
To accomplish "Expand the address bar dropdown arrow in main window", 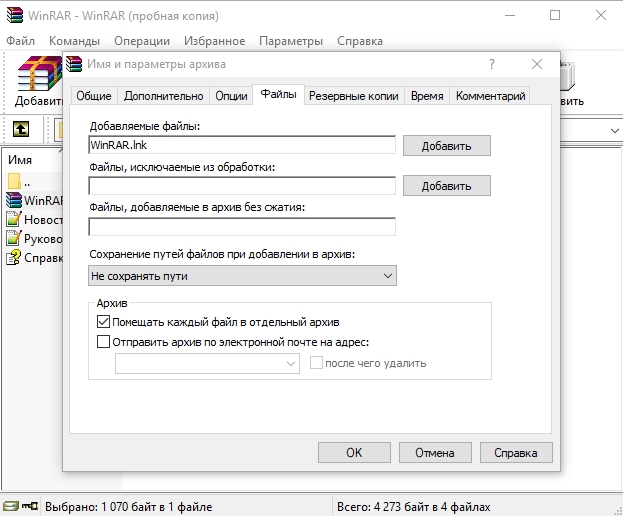I will (614, 131).
